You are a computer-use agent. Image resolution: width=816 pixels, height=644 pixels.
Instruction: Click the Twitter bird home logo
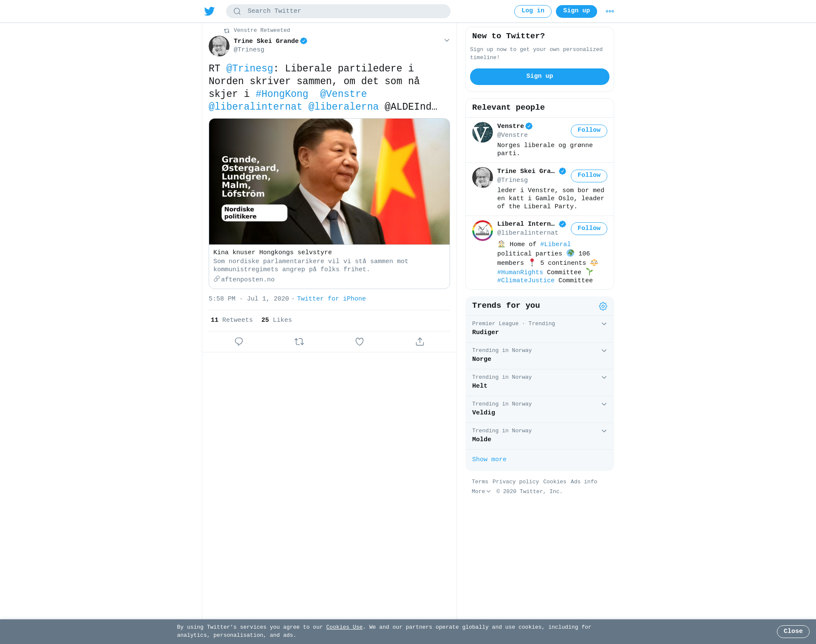coord(210,11)
